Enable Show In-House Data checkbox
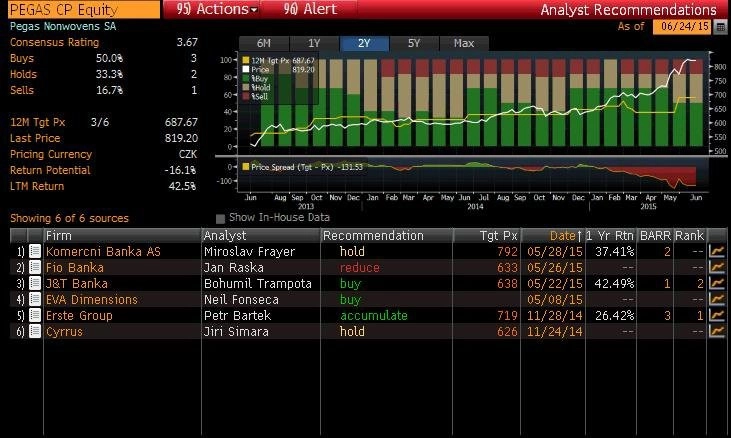This screenshot has width=731, height=438. click(221, 218)
